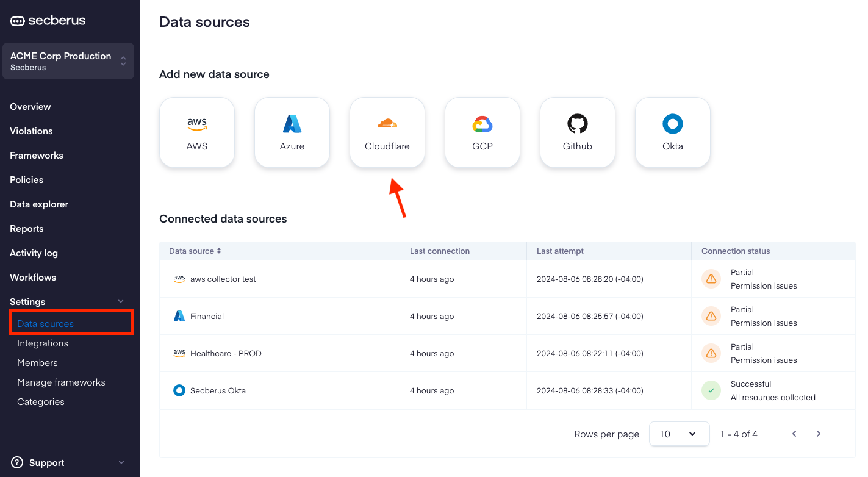Screen dimensions: 868x477
Task: Click Partial status text in Financial row
Action: pyautogui.click(x=742, y=309)
